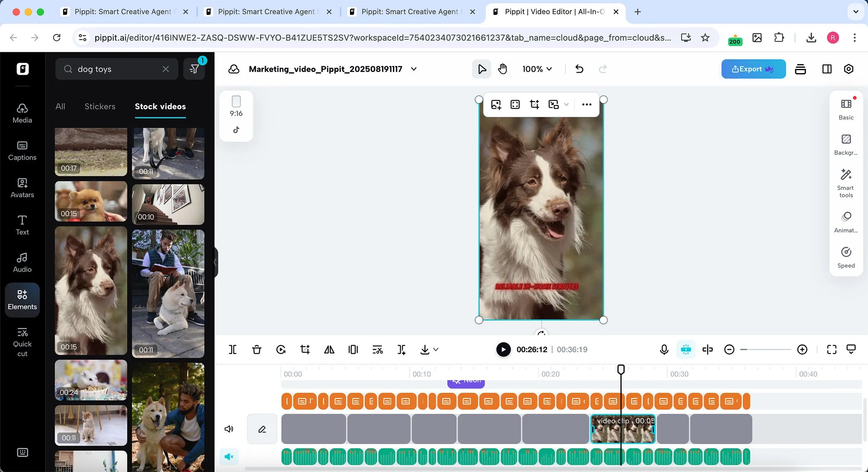Open the Speed settings panel
This screenshot has width=868, height=472.
coord(846,256)
